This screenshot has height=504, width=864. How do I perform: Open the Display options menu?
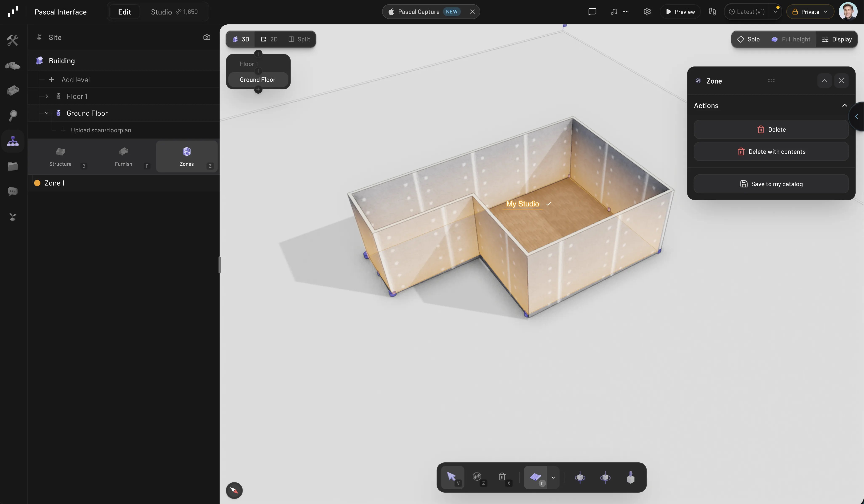837,39
